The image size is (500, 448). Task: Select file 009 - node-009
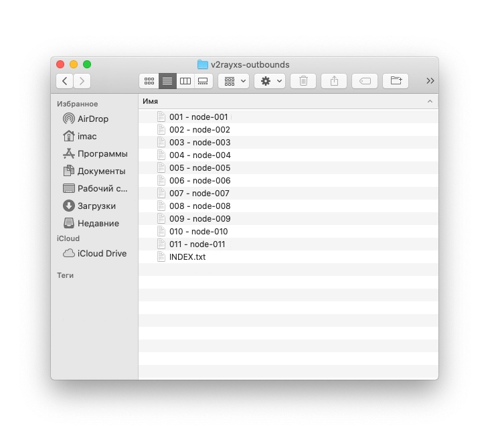pos(288,219)
